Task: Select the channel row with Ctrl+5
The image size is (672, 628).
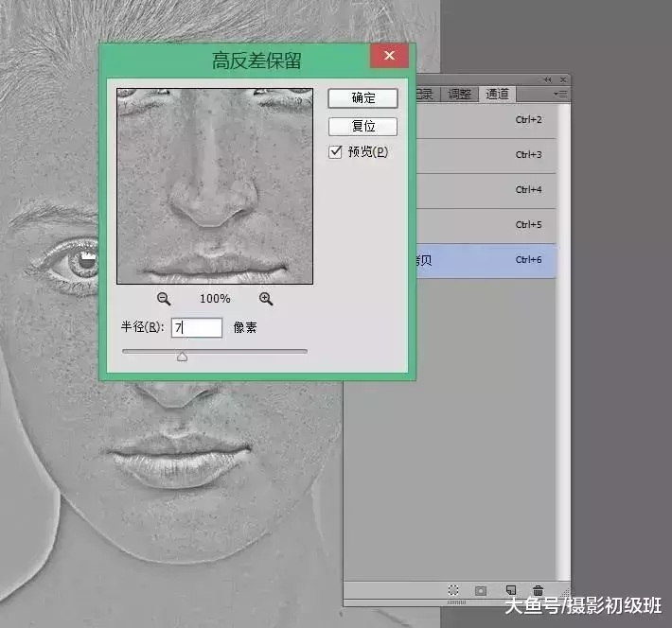Action: coord(486,226)
